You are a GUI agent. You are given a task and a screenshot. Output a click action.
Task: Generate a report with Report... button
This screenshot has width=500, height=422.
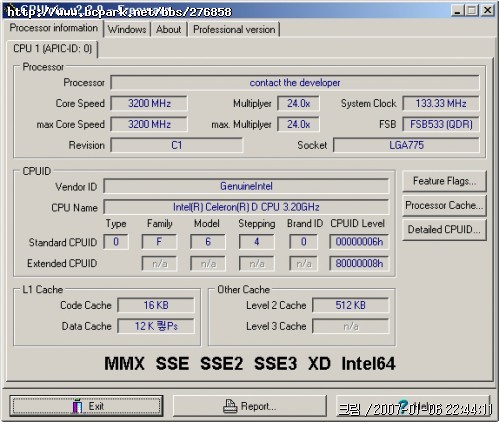(250, 406)
